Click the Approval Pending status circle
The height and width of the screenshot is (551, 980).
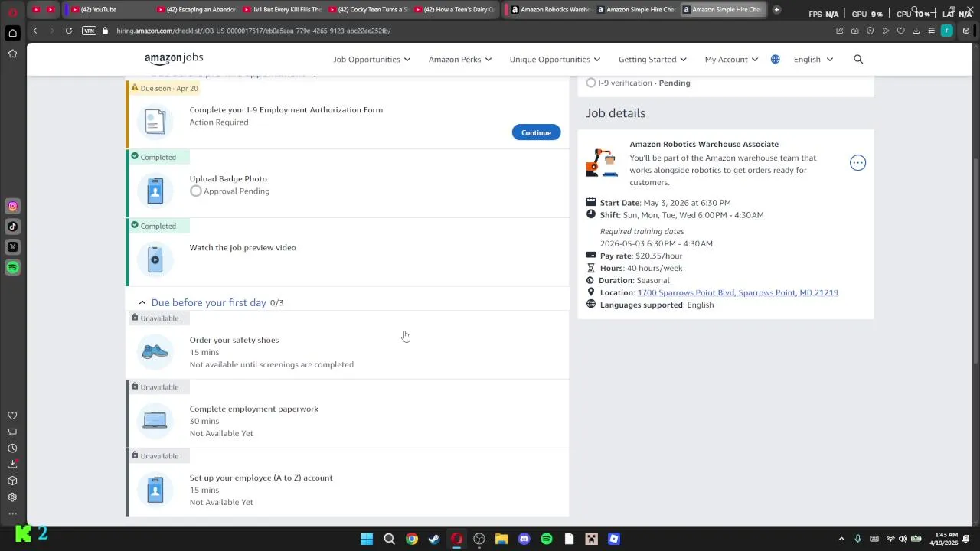point(196,191)
